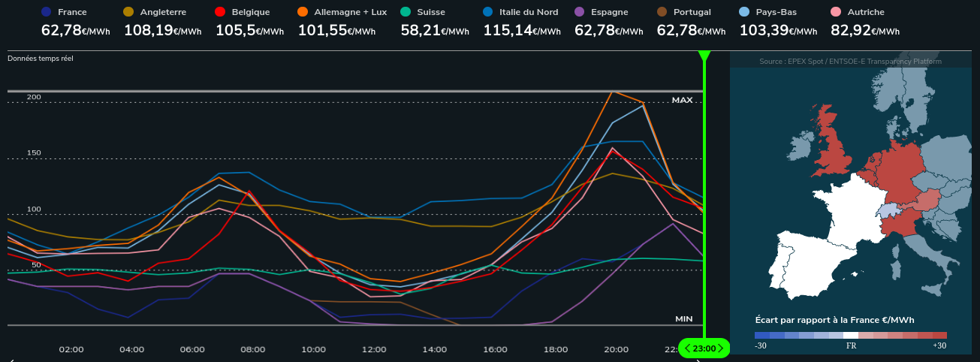
Task: Click the Écart par rapport à la France title
Action: pyautogui.click(x=834, y=319)
